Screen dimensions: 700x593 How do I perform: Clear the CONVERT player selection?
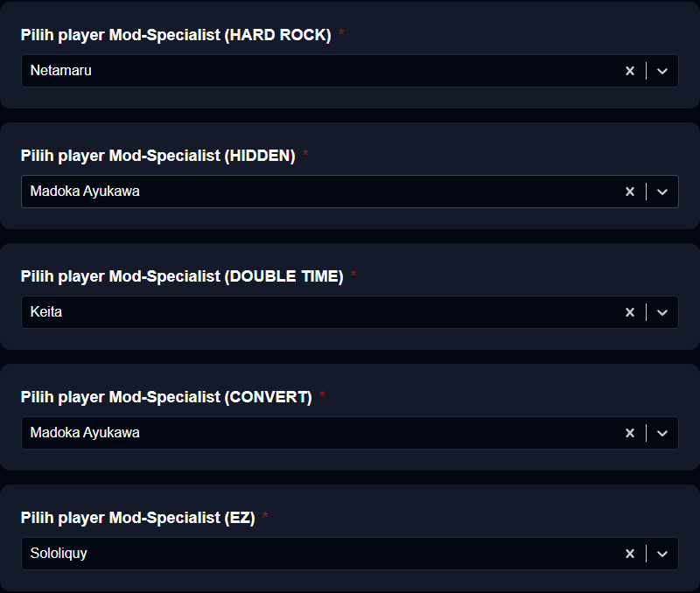click(630, 433)
